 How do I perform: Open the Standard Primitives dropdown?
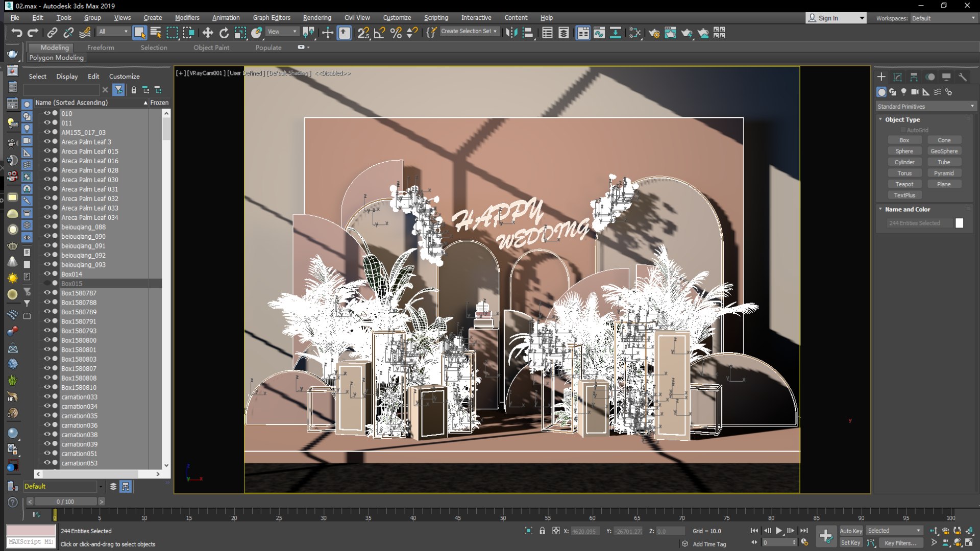pos(925,107)
